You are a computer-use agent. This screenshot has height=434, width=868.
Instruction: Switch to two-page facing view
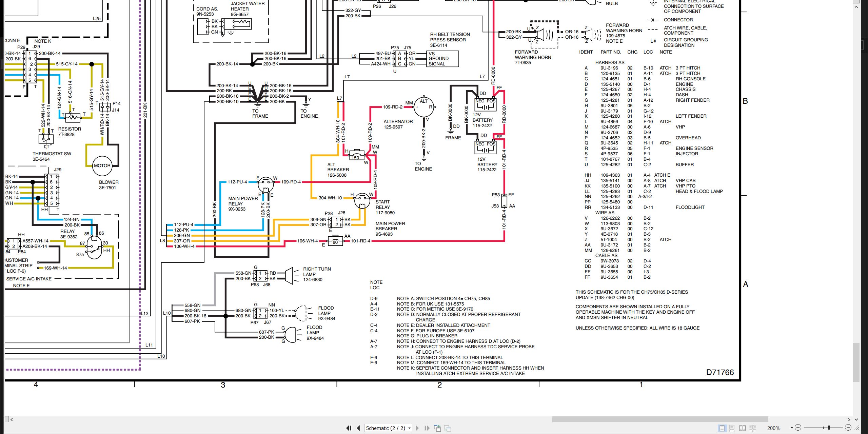[742, 428]
